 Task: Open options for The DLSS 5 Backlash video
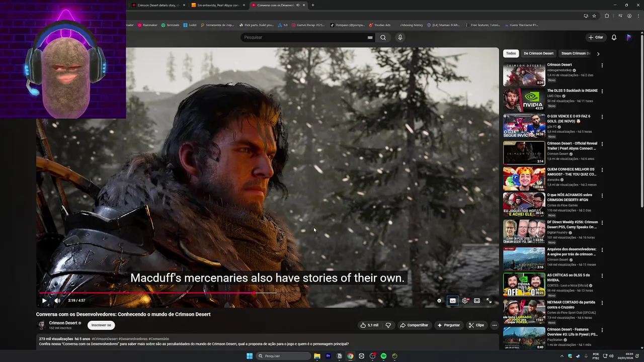[602, 92]
